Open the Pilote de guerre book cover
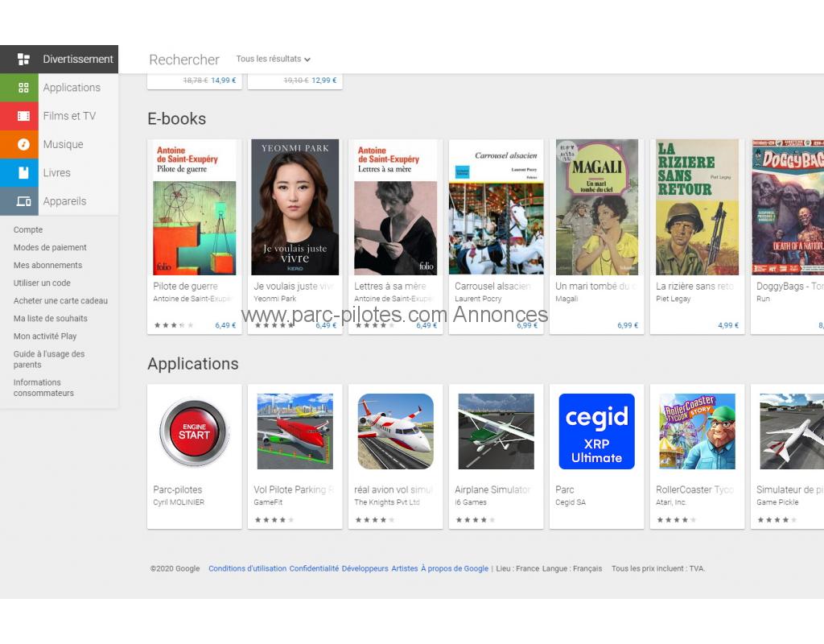The image size is (824, 644). pyautogui.click(x=194, y=208)
